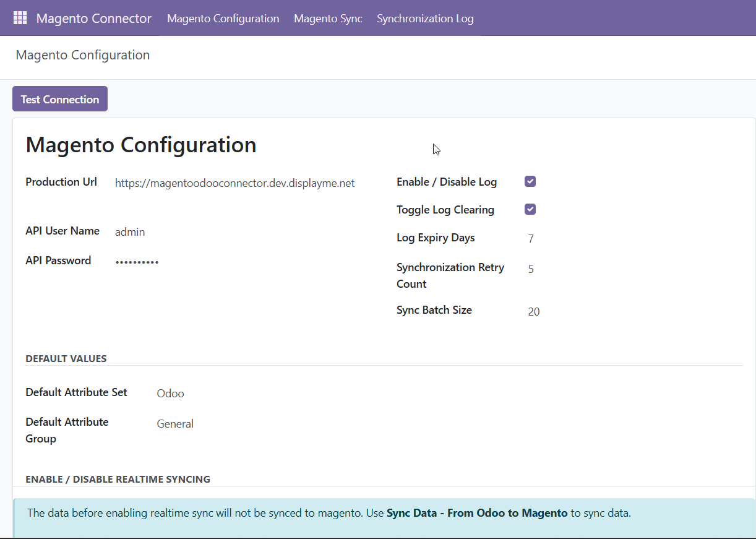The height and width of the screenshot is (539, 756).
Task: Modify the Sync Batch Size value
Action: tap(533, 311)
